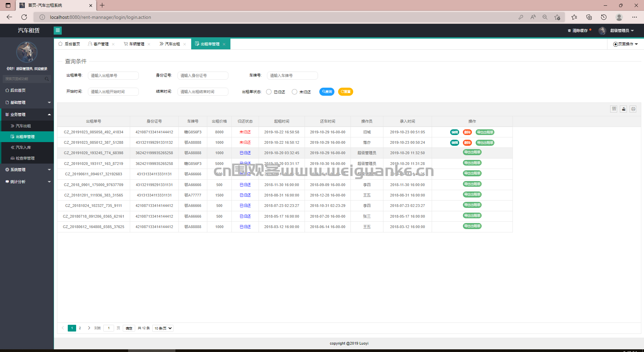This screenshot has height=352, width=644.
Task: Open 检查单管理 in the sidebar
Action: click(27, 158)
